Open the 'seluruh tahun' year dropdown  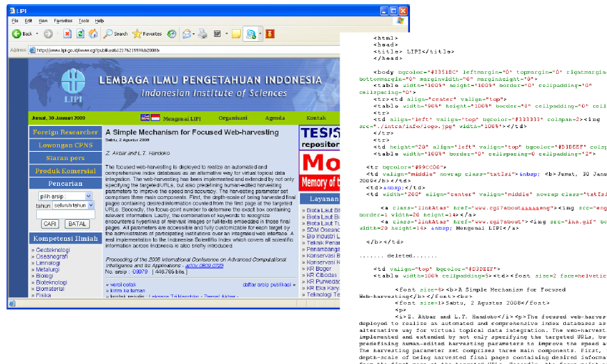pos(70,205)
